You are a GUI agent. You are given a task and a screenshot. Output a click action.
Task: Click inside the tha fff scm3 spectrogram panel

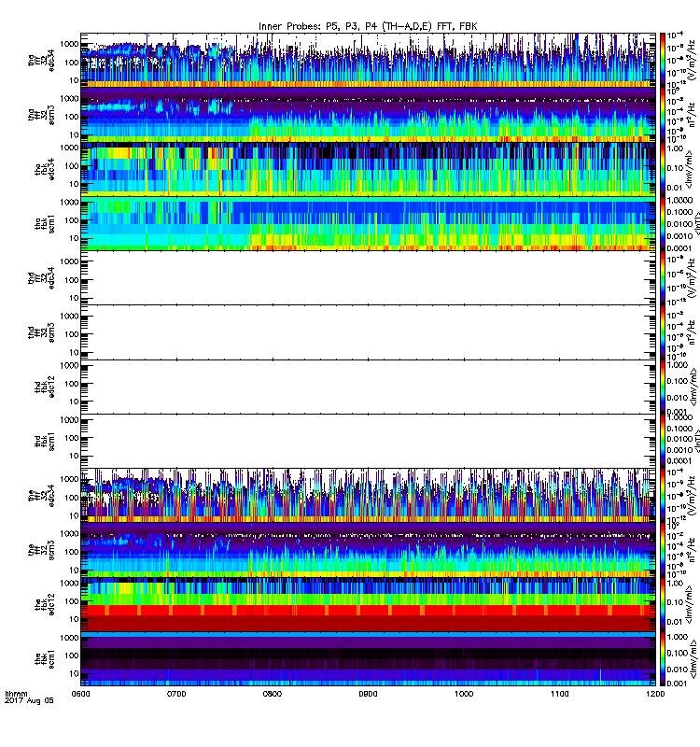click(x=368, y=115)
